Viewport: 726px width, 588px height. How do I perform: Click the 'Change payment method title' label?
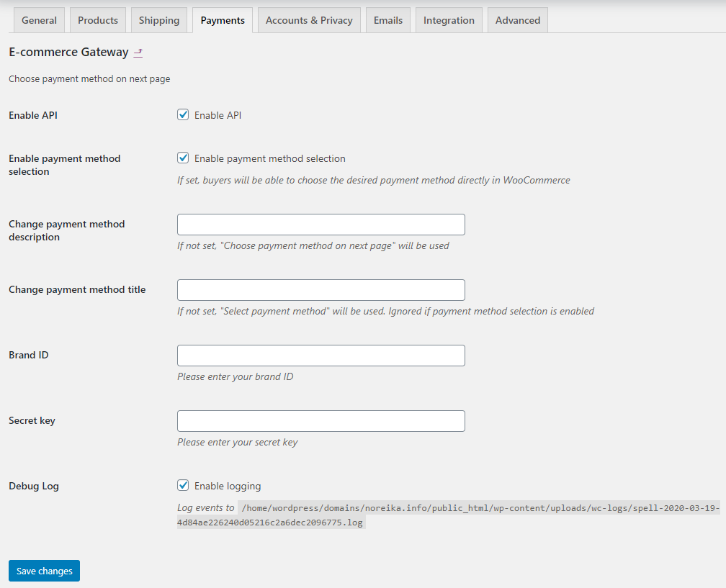pos(77,289)
